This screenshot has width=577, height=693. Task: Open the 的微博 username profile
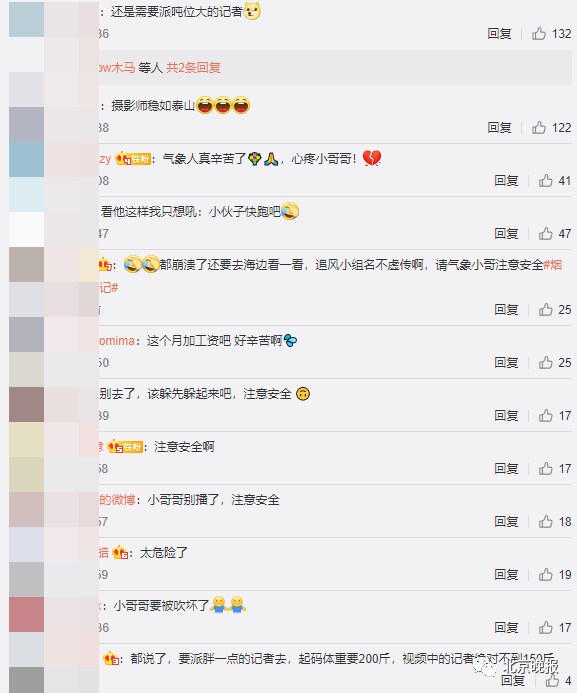[x=117, y=500]
